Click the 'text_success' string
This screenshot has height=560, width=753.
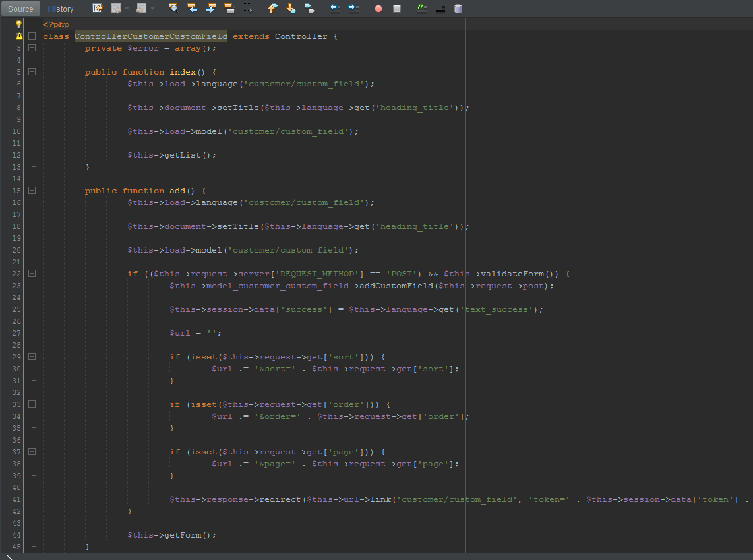coord(497,310)
